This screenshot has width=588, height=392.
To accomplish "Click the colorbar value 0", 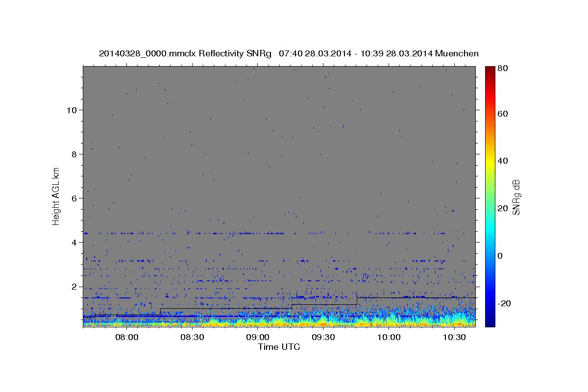I will tap(500, 256).
